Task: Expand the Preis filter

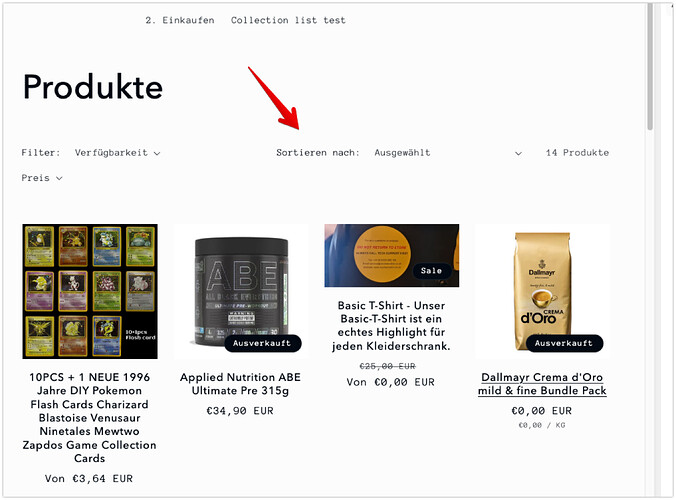Action: click(42, 178)
